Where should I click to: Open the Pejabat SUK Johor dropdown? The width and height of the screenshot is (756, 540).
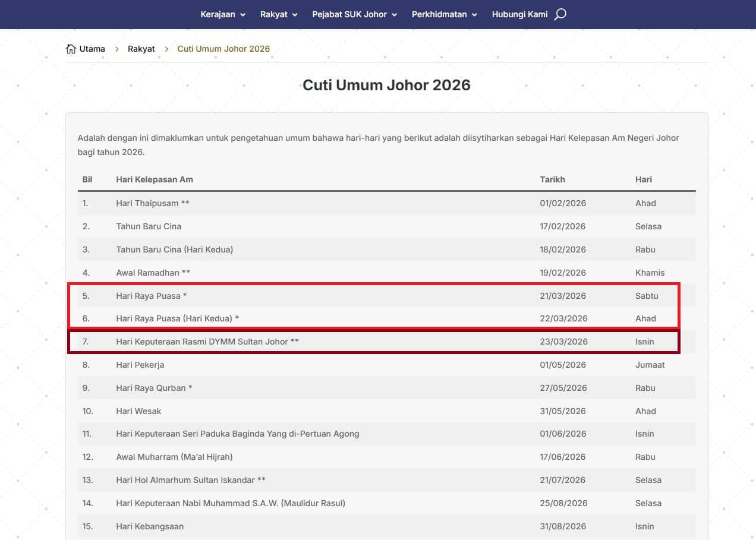(354, 14)
